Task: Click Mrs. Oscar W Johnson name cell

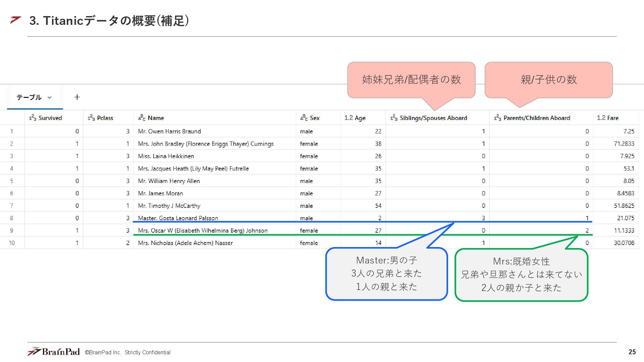Action: [203, 231]
